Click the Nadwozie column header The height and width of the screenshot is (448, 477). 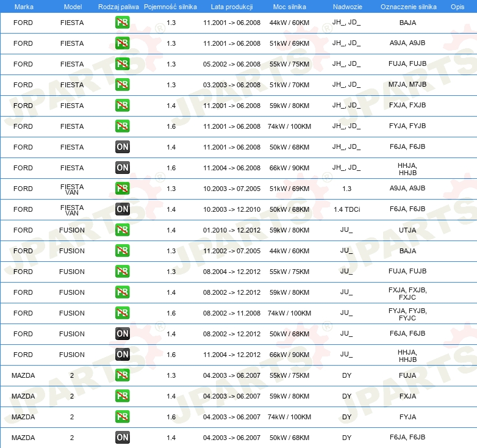tap(348, 7)
